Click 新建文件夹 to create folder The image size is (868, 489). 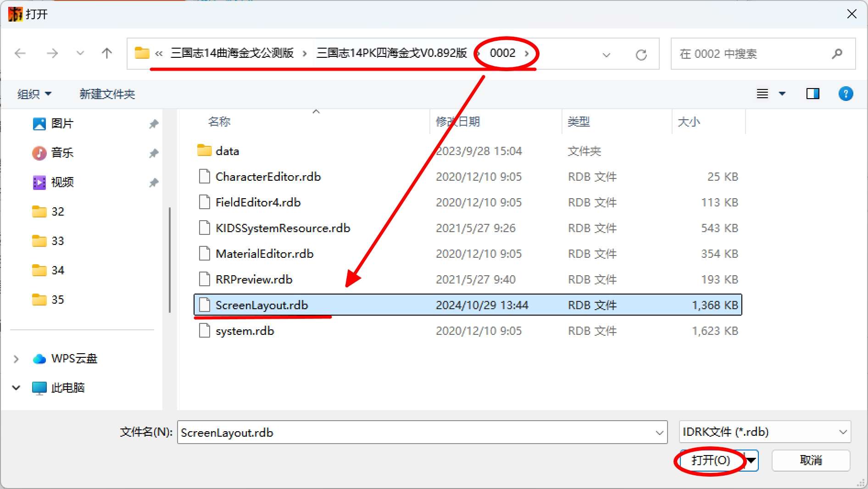pyautogui.click(x=107, y=94)
